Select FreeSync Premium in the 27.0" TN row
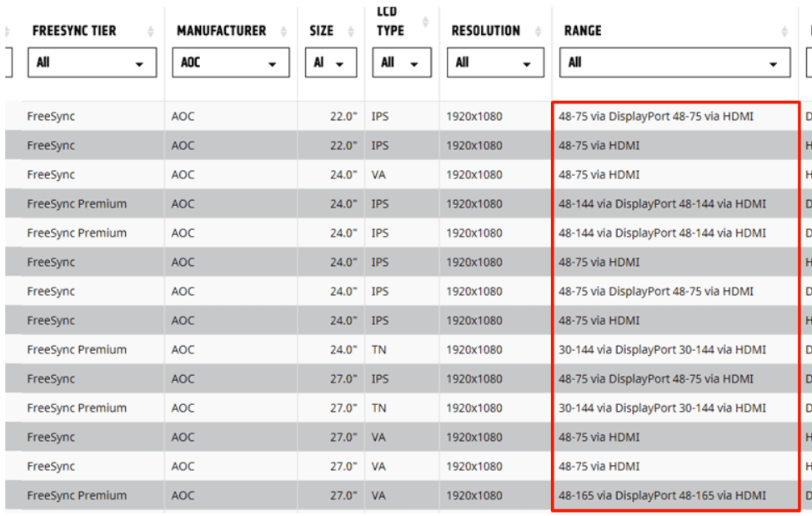 click(x=77, y=408)
